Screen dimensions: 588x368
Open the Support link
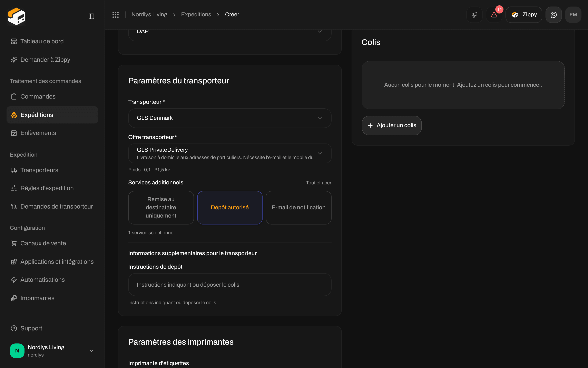pos(52,328)
